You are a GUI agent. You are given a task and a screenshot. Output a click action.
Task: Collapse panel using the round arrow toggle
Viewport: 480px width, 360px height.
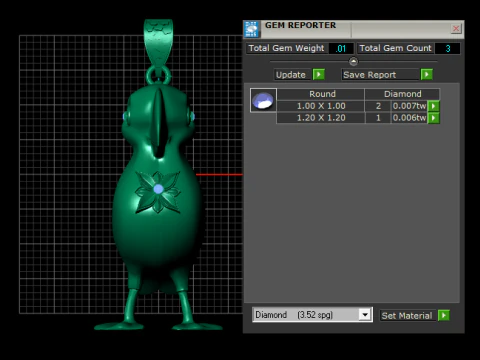353,62
